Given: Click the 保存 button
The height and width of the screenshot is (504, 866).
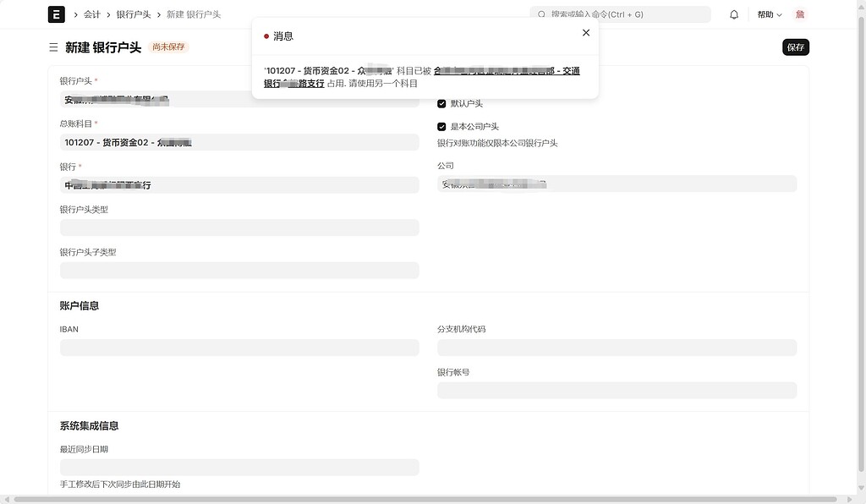Looking at the screenshot, I should click(x=795, y=47).
